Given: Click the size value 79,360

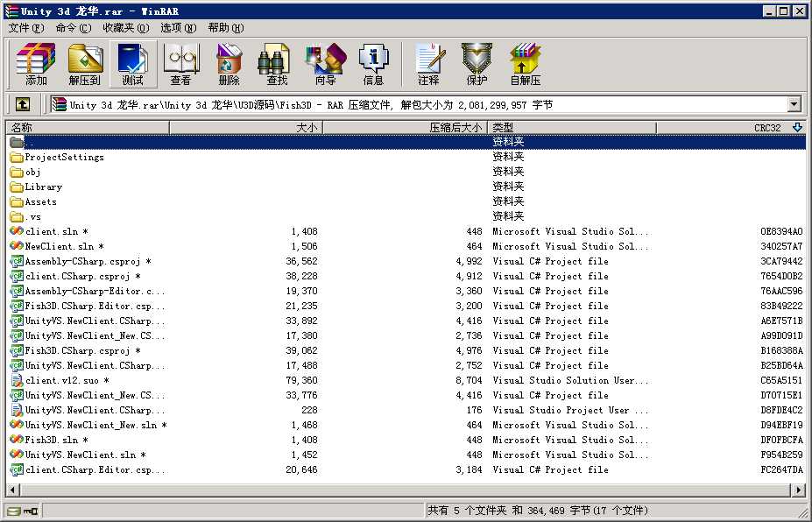Looking at the screenshot, I should pos(301,380).
